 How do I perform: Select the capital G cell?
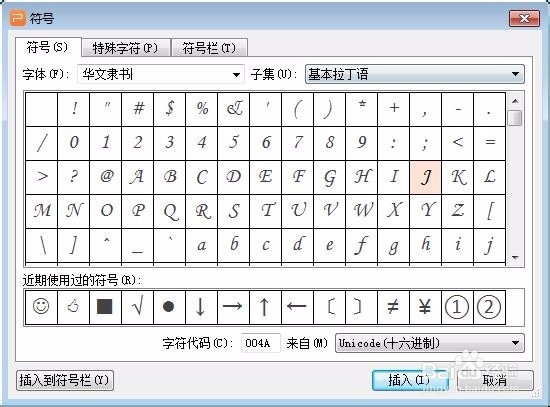click(x=329, y=177)
